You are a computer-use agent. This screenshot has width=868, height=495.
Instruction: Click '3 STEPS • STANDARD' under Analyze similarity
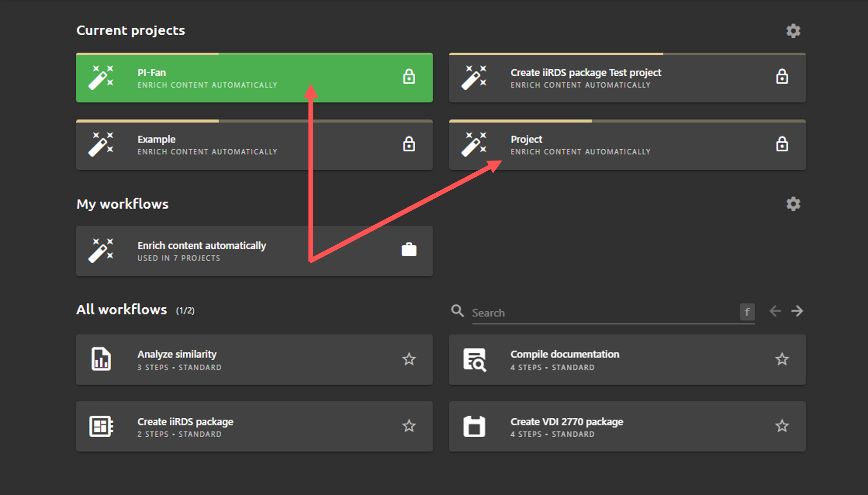179,367
